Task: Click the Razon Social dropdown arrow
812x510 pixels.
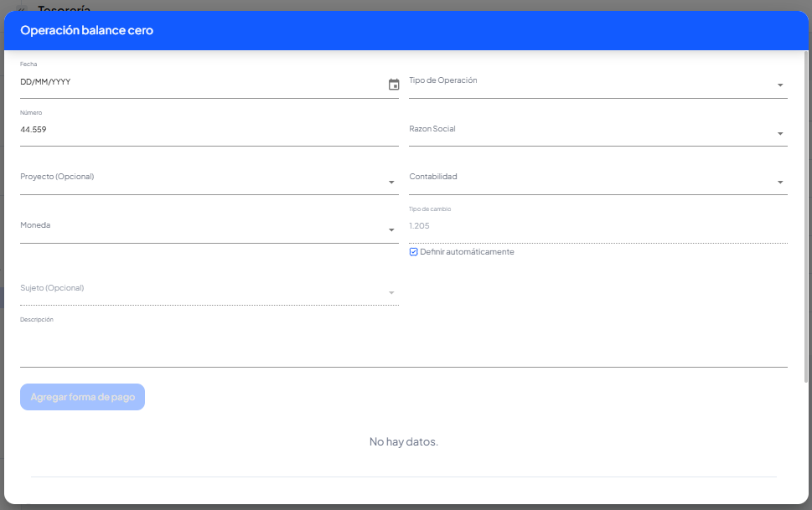Action: pyautogui.click(x=780, y=134)
